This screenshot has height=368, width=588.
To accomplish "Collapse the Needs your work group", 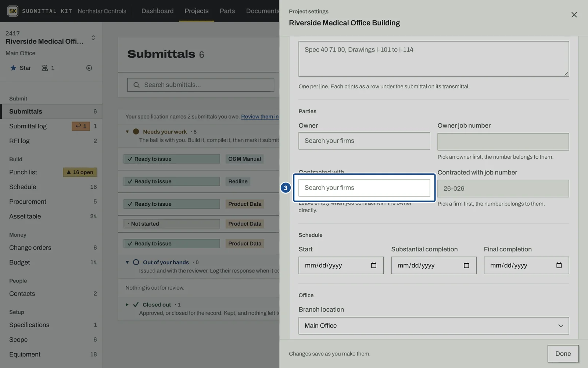I will (x=127, y=132).
